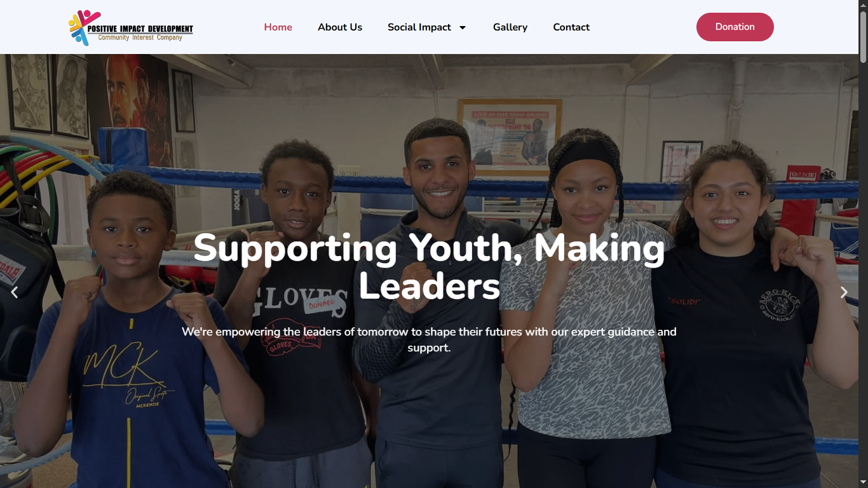This screenshot has width=868, height=488.
Task: Click the scrollbar down arrow
Action: click(863, 483)
